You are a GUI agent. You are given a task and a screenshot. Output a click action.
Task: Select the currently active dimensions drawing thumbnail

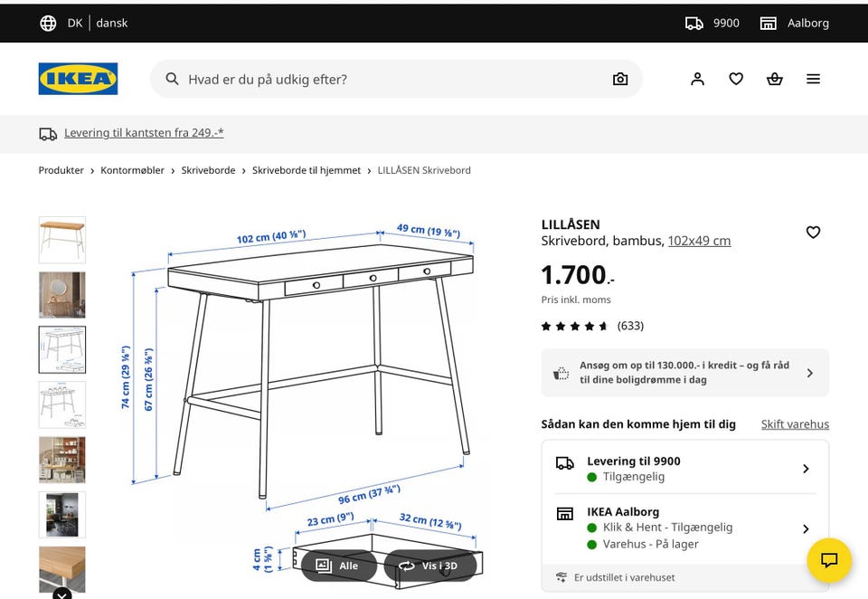(62, 349)
